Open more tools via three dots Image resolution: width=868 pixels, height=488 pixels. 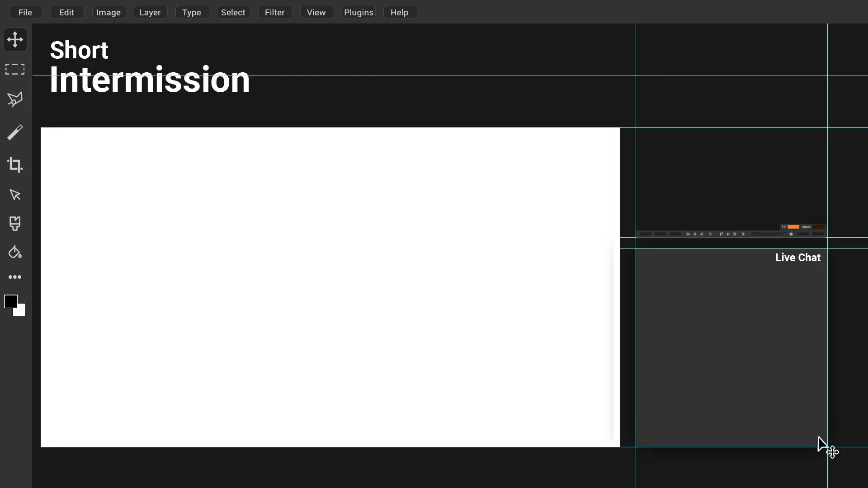coord(15,277)
